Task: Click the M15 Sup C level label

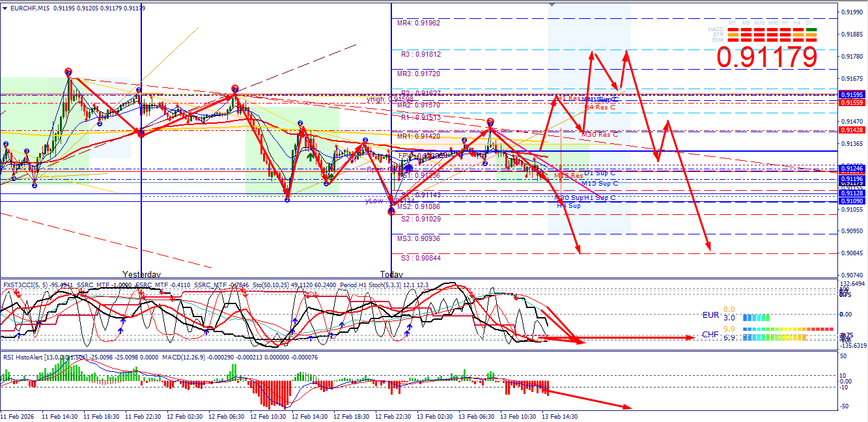Action: 600,184
